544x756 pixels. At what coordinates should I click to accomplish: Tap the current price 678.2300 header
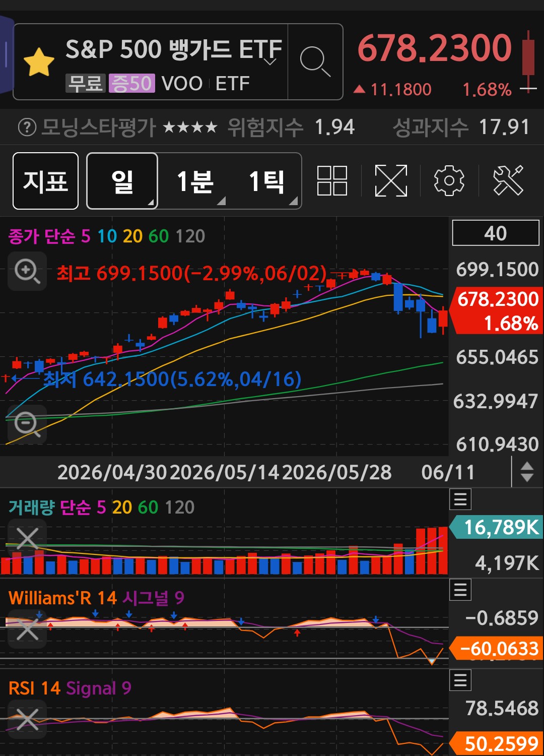(x=434, y=48)
